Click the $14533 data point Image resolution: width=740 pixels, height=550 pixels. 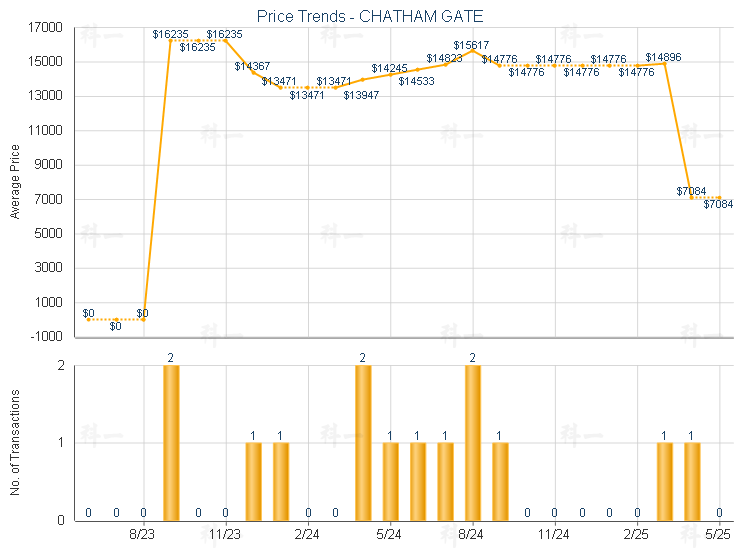(x=417, y=69)
